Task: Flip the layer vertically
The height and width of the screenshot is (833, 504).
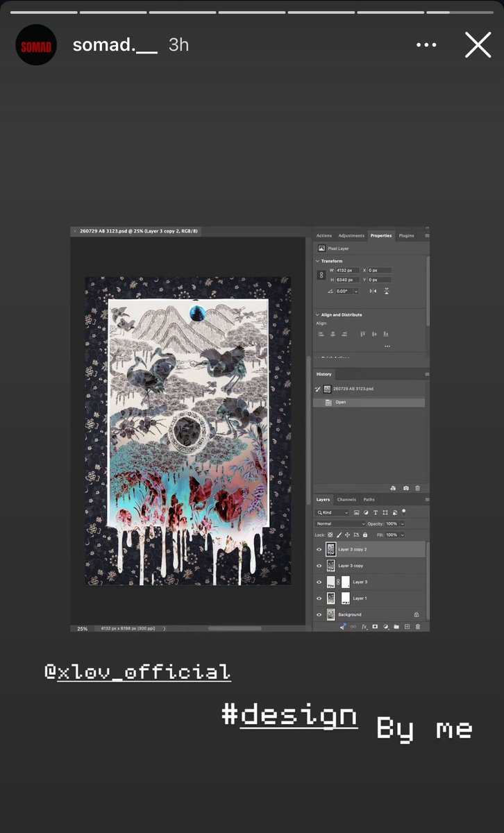Action: (387, 291)
